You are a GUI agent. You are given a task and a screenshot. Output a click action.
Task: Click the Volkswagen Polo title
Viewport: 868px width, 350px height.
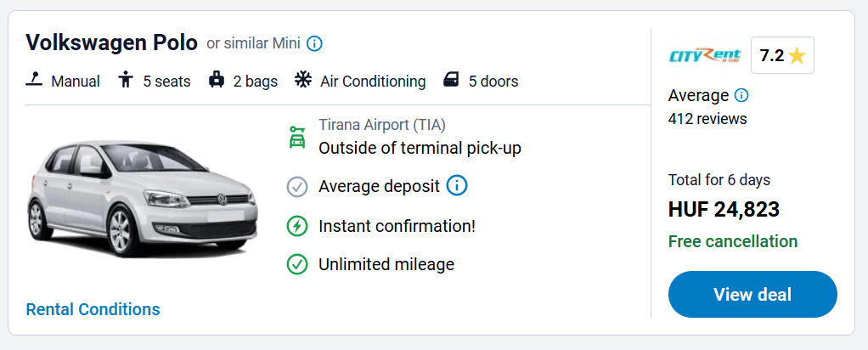[x=111, y=42]
